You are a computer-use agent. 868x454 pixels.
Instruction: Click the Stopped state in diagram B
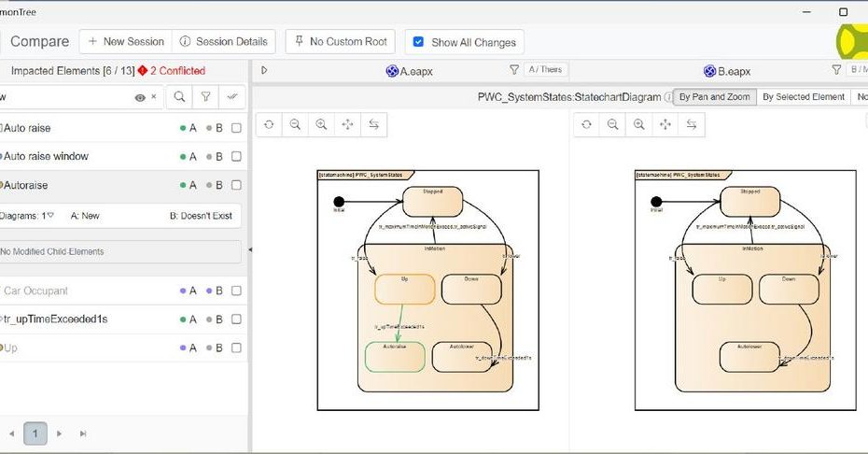tap(750, 202)
